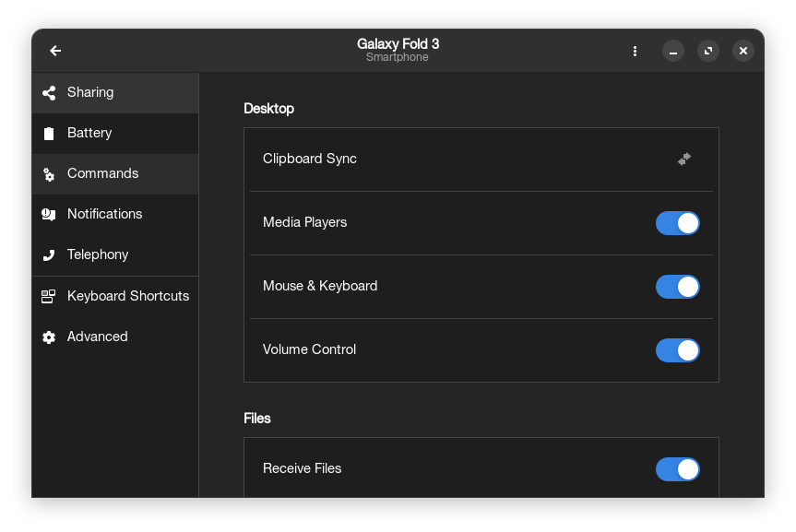Image resolution: width=796 pixels, height=532 pixels.
Task: Click the Galaxy Fold 3 title
Action: pyautogui.click(x=398, y=44)
